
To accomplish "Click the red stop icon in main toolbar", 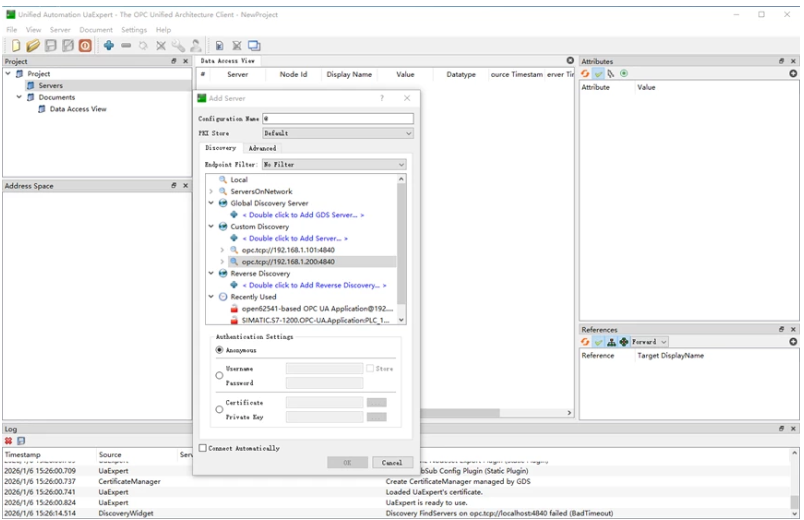I will pos(85,45).
